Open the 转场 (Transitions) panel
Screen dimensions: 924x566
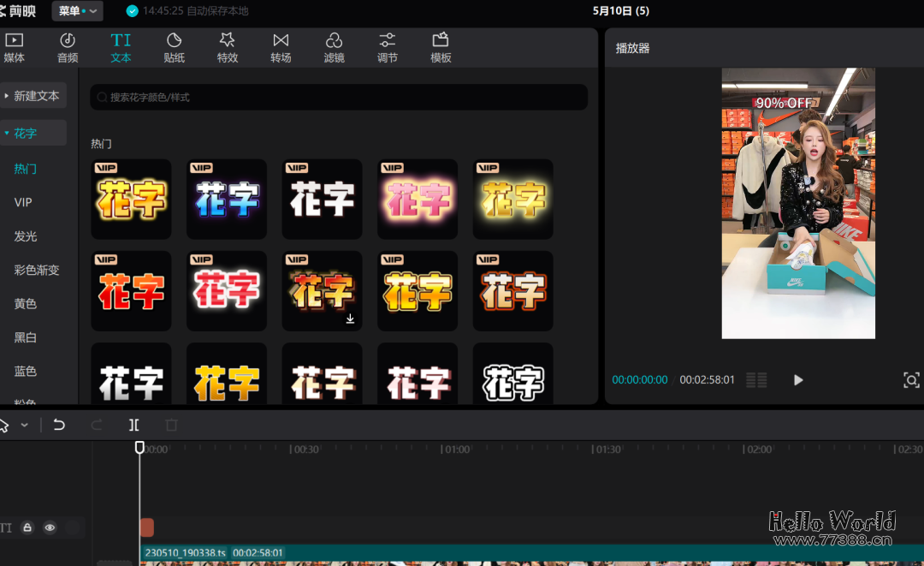[281, 46]
